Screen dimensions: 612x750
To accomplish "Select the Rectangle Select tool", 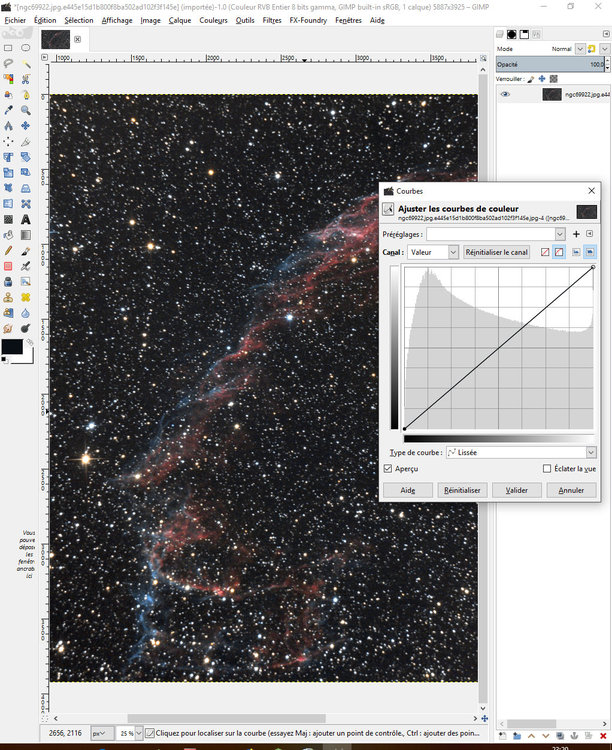I will click(x=8, y=48).
